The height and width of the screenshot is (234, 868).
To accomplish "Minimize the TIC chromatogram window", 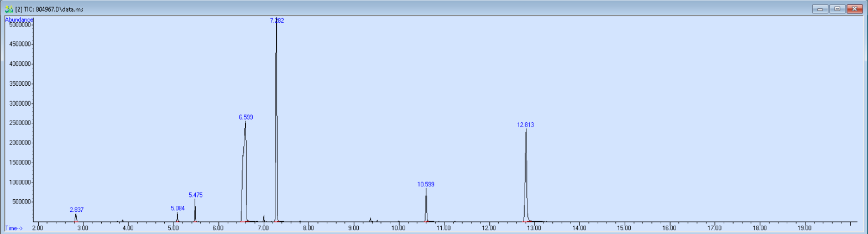I will pyautogui.click(x=820, y=9).
